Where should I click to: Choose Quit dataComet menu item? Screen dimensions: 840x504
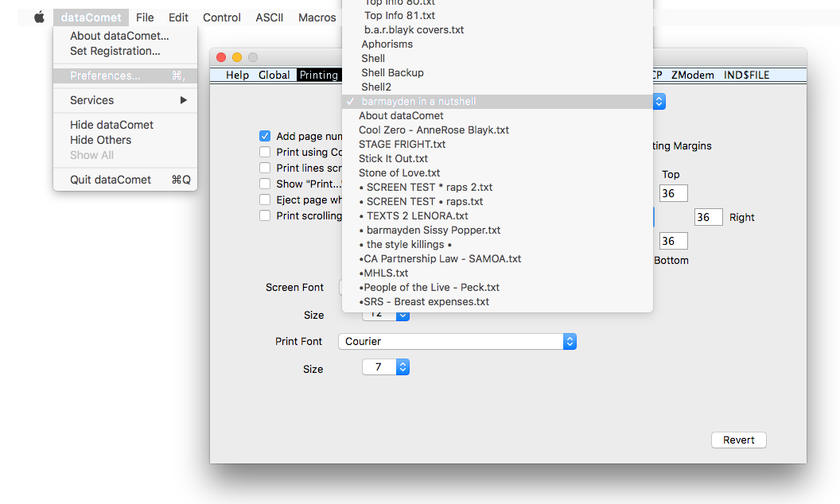click(x=125, y=180)
